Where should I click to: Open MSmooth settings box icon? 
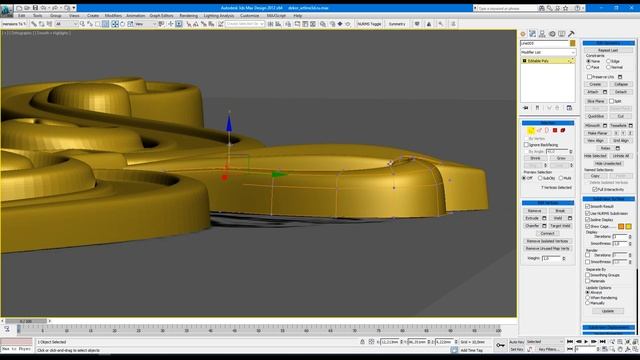tap(605, 126)
